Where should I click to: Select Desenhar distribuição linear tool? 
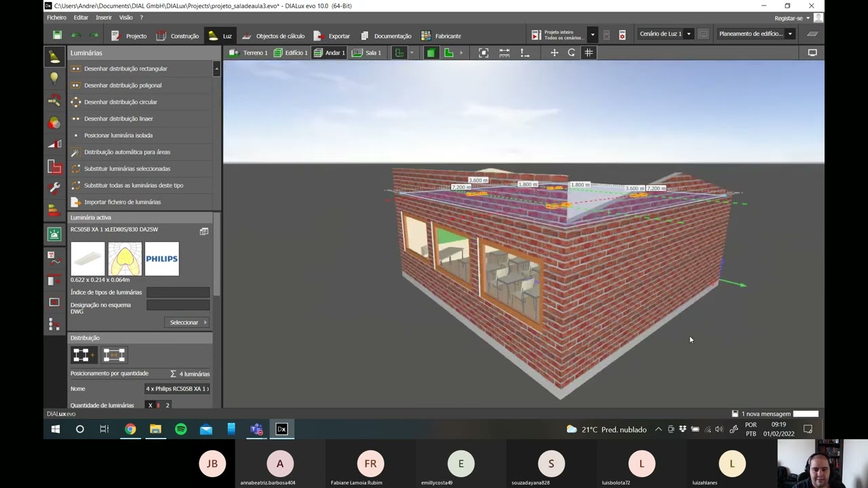[140, 119]
